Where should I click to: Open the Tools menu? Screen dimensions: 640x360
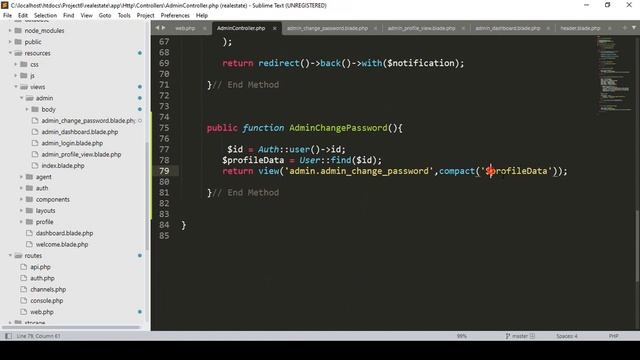pos(124,15)
